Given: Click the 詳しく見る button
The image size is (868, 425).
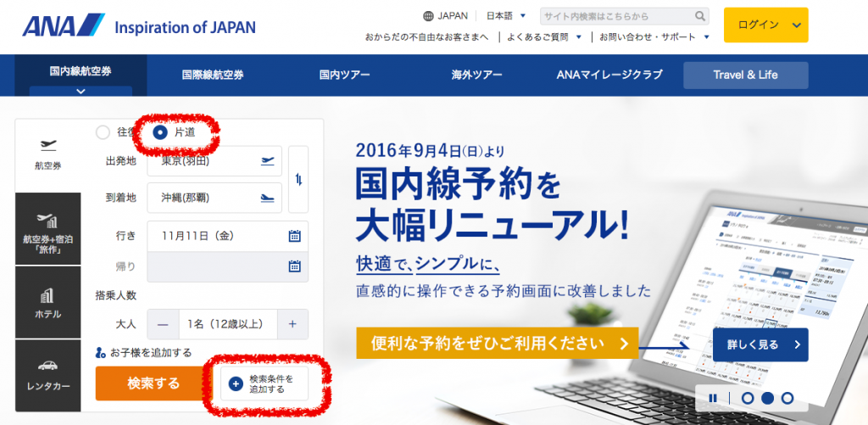Looking at the screenshot, I should [x=760, y=344].
